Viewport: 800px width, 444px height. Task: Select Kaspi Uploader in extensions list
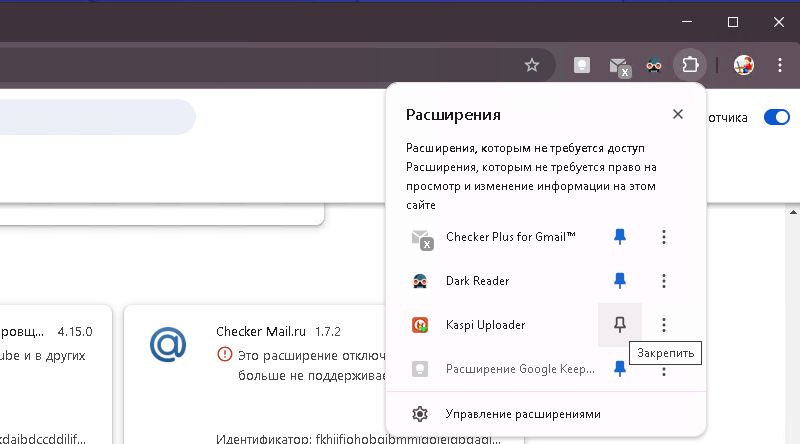pos(485,325)
